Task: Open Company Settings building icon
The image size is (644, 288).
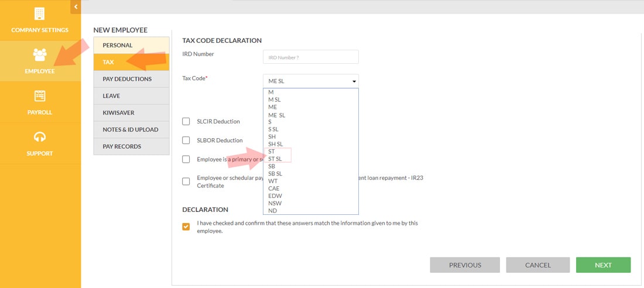Action: point(39,13)
